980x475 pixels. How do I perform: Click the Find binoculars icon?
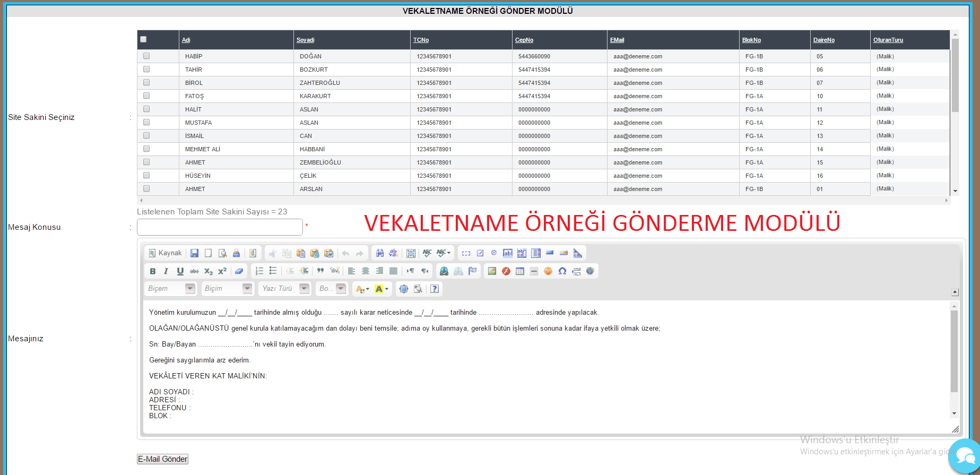(380, 253)
